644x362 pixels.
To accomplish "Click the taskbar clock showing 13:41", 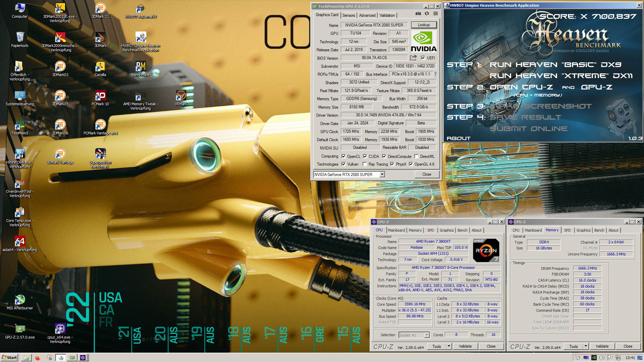I will click(630, 358).
